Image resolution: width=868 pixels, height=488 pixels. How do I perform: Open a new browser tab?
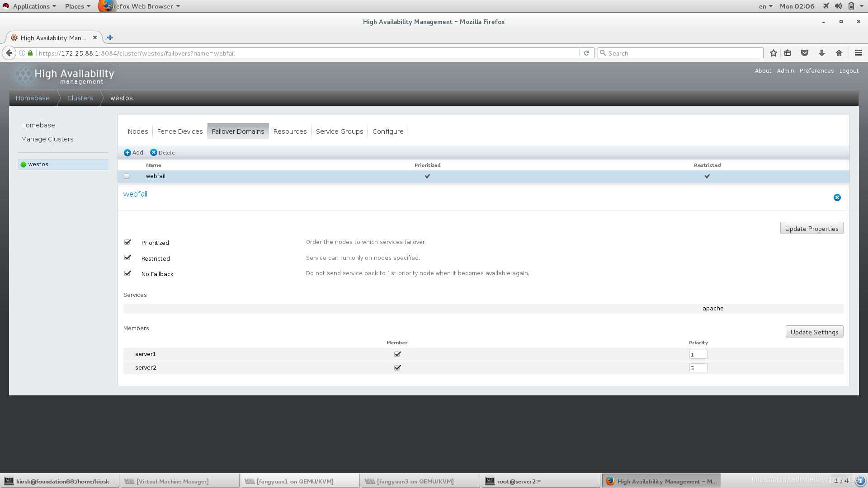click(x=110, y=38)
